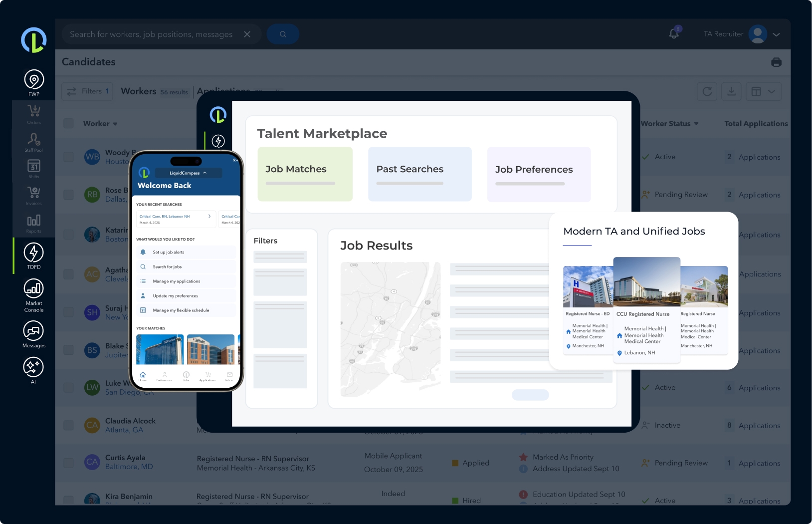Open Kira Benjamin's worker profile
Image resolution: width=812 pixels, height=524 pixels.
(129, 497)
